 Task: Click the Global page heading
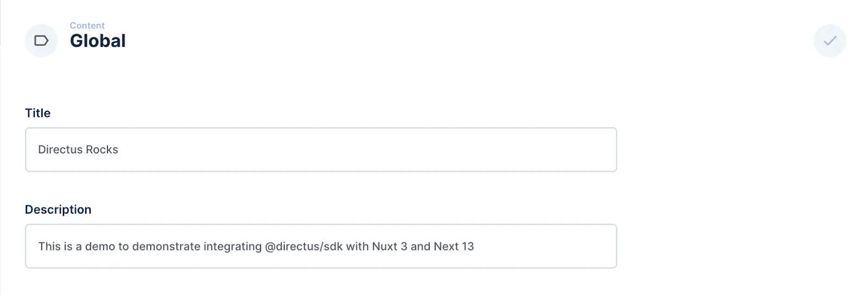(98, 41)
